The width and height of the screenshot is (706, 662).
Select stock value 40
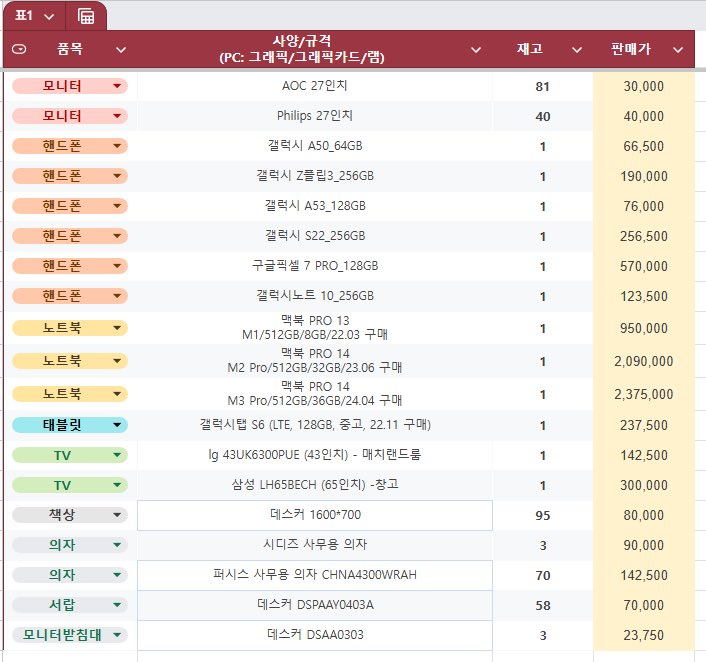(x=543, y=116)
